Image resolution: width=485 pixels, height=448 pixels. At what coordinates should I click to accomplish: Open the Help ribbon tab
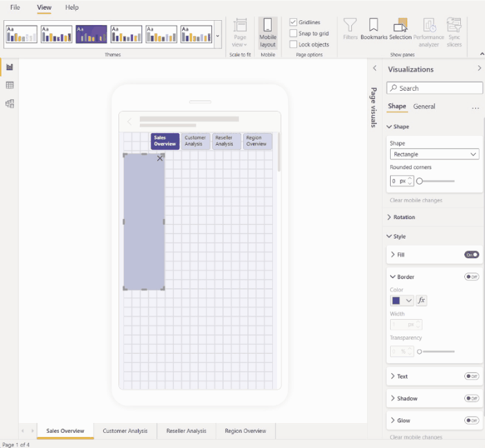coord(72,7)
